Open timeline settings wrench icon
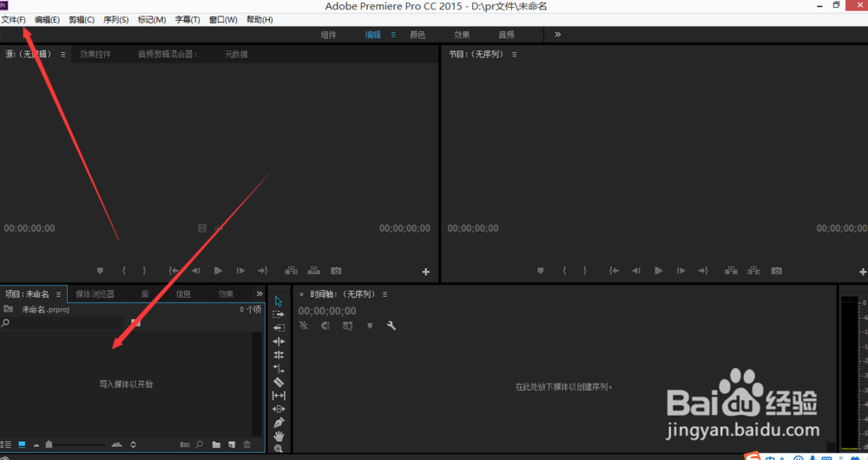Viewport: 868px width, 460px height. [391, 325]
